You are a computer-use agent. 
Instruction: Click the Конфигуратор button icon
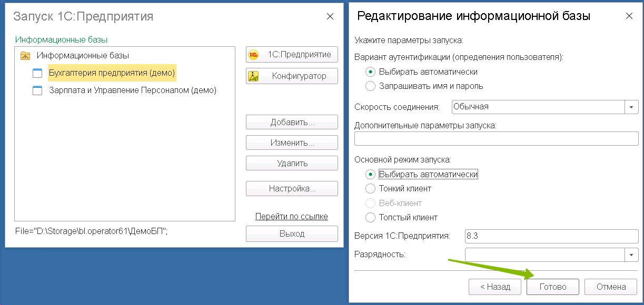pyautogui.click(x=253, y=76)
